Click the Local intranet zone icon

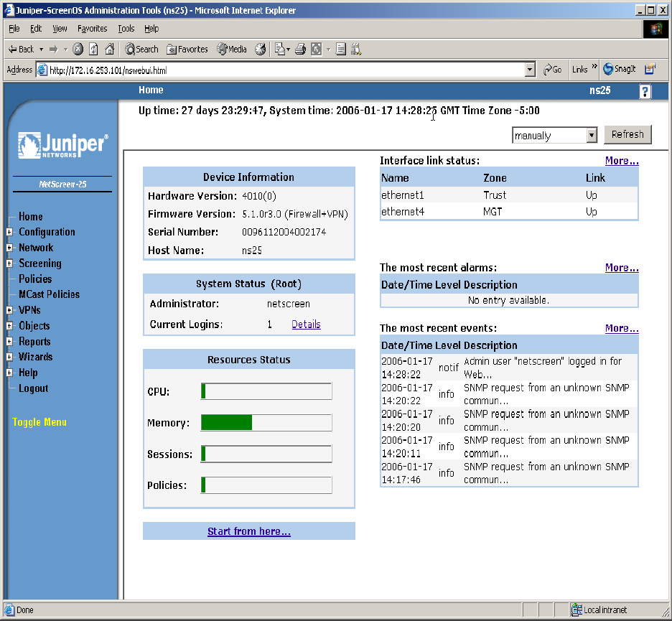click(577, 610)
